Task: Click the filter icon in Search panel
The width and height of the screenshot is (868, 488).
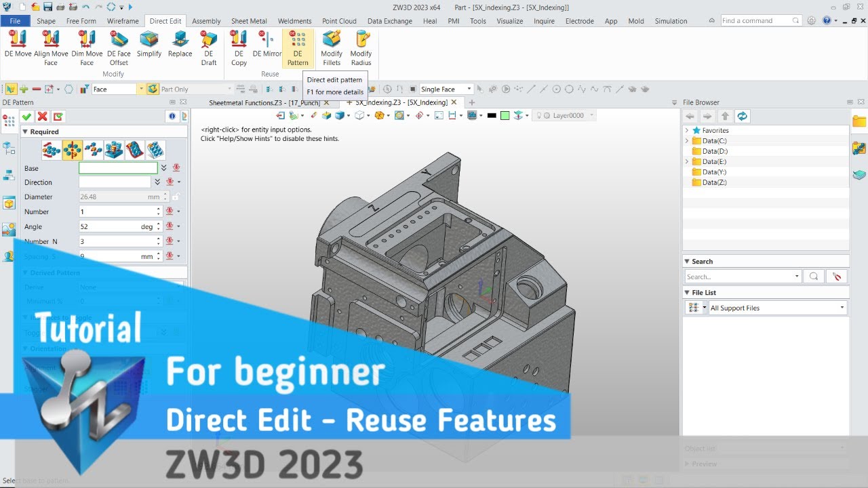Action: 837,277
